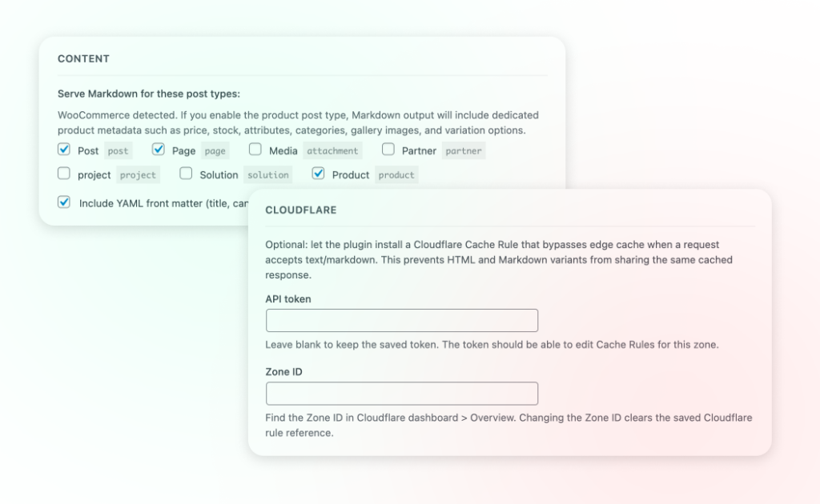Check the project post type box
The height and width of the screenshot is (504, 820).
(64, 174)
